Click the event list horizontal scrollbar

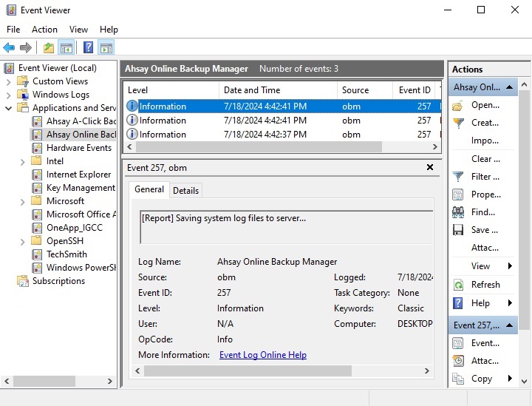pyautogui.click(x=259, y=147)
